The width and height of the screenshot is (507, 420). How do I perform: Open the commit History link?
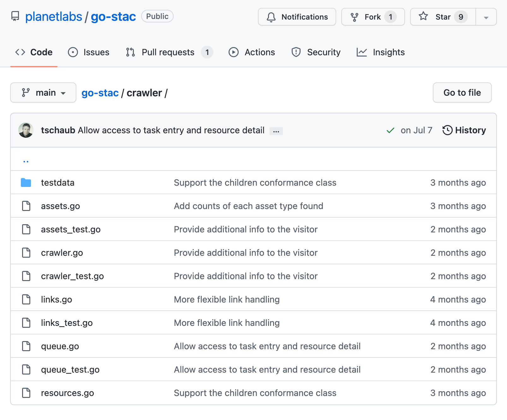click(x=464, y=130)
